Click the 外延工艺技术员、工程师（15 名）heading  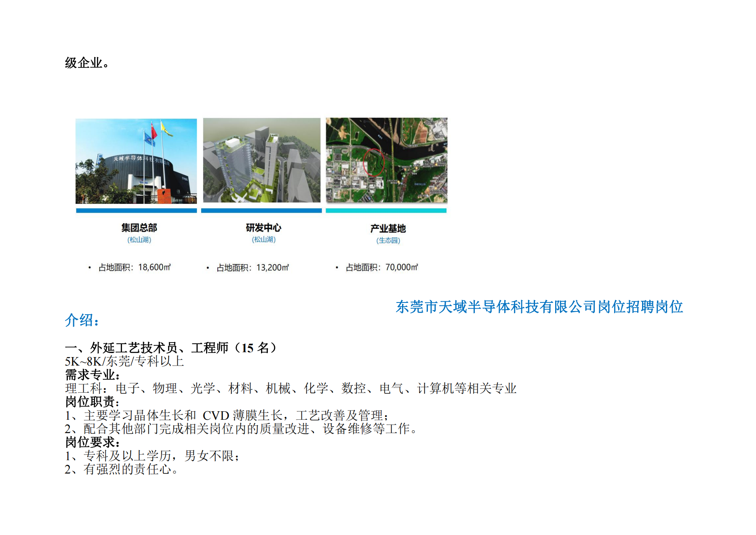170,347
